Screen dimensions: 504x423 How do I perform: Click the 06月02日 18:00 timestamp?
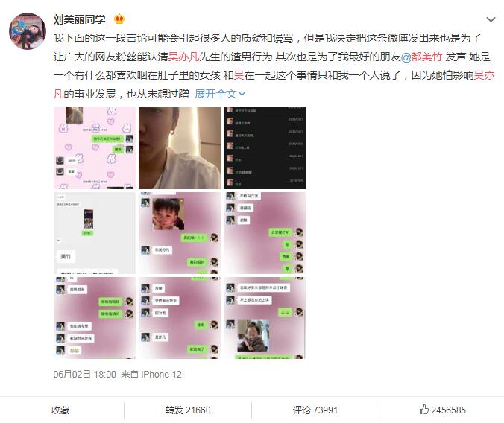pyautogui.click(x=84, y=374)
